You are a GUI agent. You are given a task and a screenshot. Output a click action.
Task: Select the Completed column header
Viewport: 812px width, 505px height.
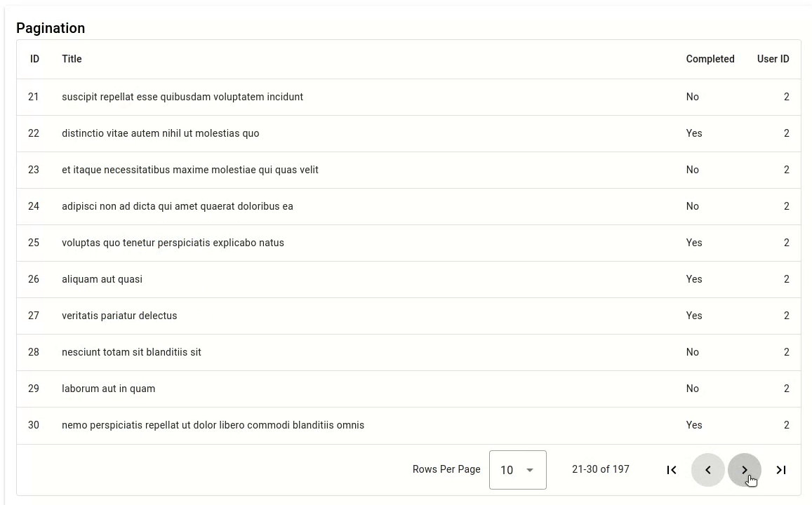coord(710,59)
